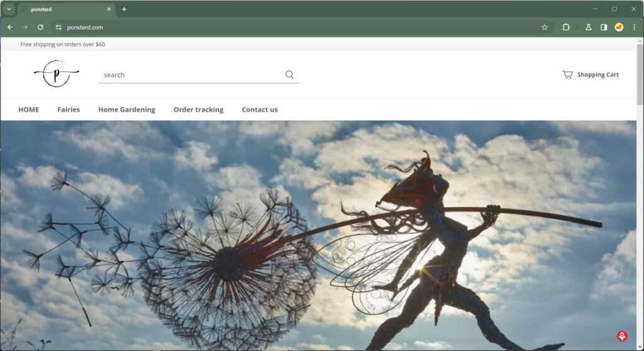Click the Ponsterd P logo
644x351 pixels.
pyautogui.click(x=56, y=74)
